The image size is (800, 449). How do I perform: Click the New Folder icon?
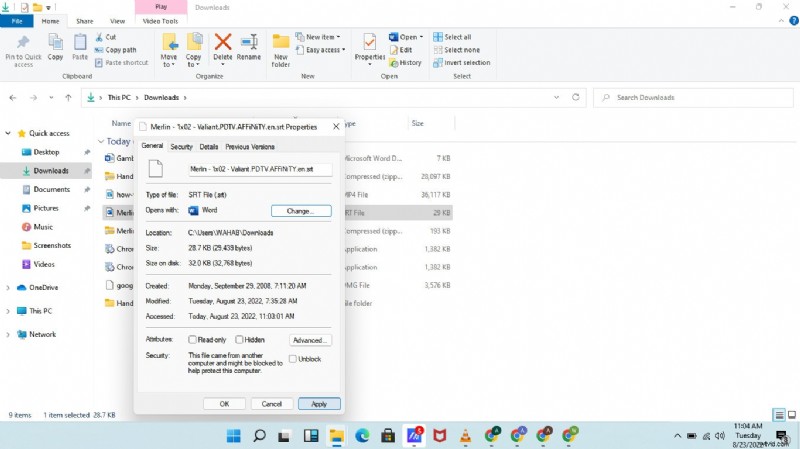[x=281, y=46]
